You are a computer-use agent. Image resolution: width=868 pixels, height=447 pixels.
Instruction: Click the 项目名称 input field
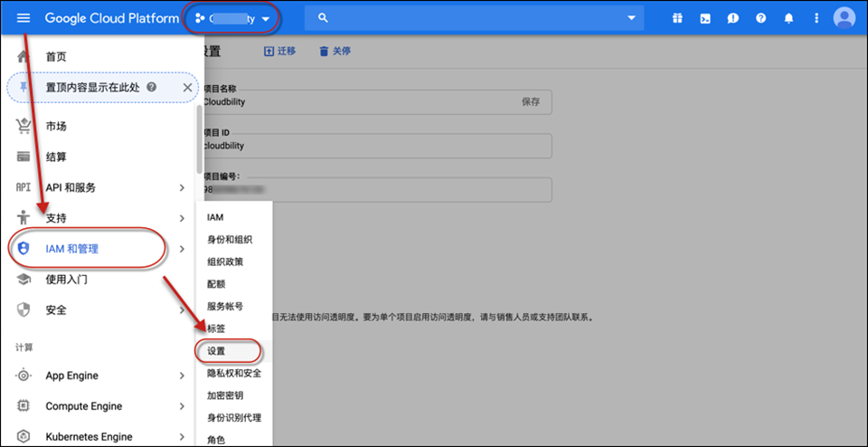pyautogui.click(x=362, y=102)
